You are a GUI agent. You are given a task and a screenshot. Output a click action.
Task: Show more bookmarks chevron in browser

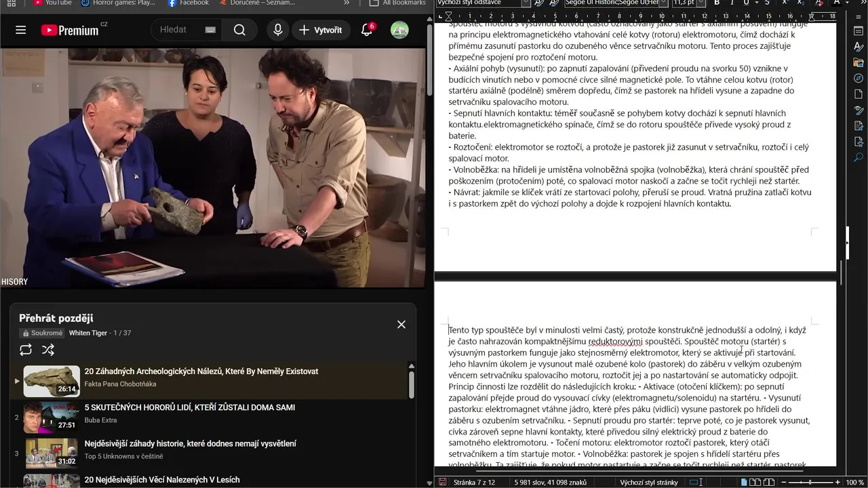coord(347,3)
